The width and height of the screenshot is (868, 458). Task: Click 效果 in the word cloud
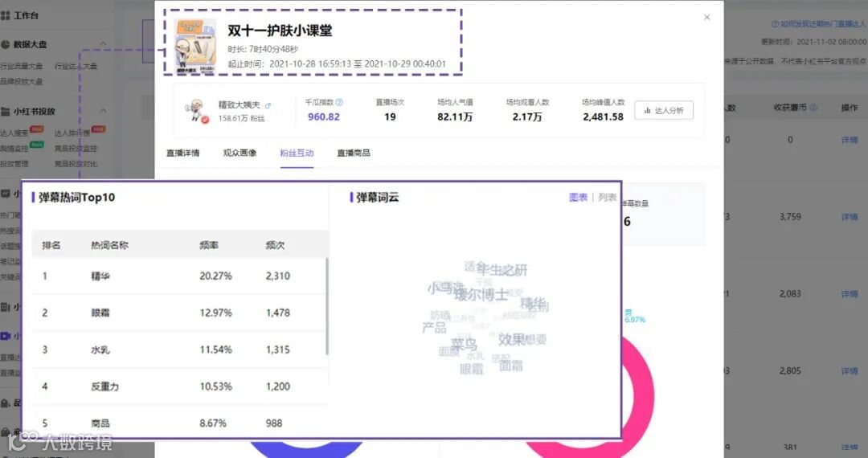[x=511, y=339]
